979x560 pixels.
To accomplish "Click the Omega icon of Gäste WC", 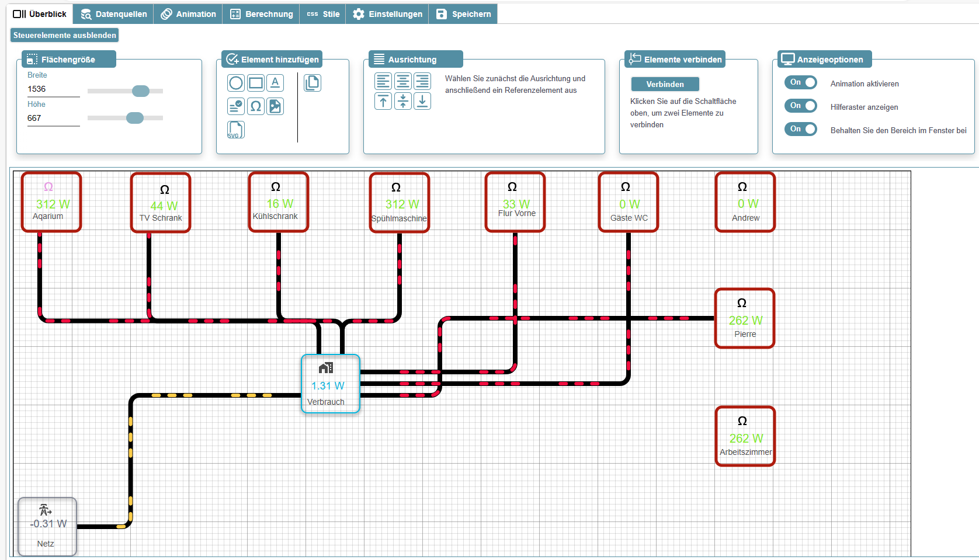I will pyautogui.click(x=626, y=187).
